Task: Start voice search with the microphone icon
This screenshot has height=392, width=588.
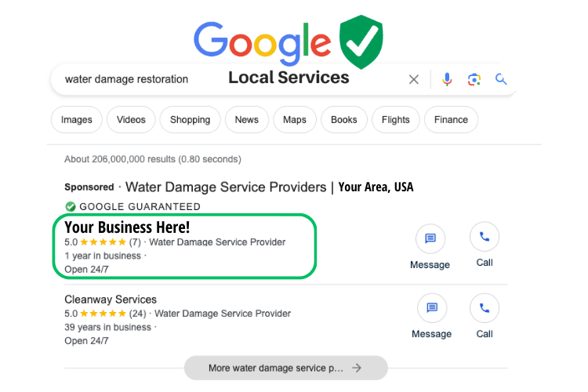Action: point(447,79)
